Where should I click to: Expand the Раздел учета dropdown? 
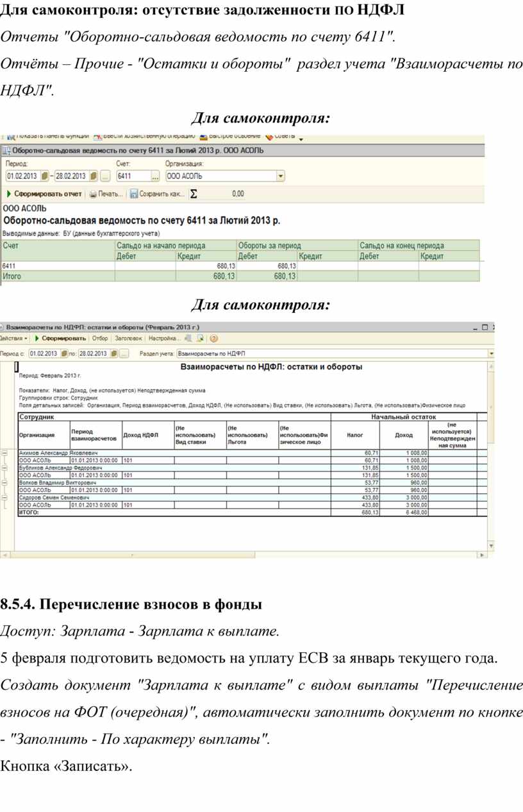click(x=491, y=353)
